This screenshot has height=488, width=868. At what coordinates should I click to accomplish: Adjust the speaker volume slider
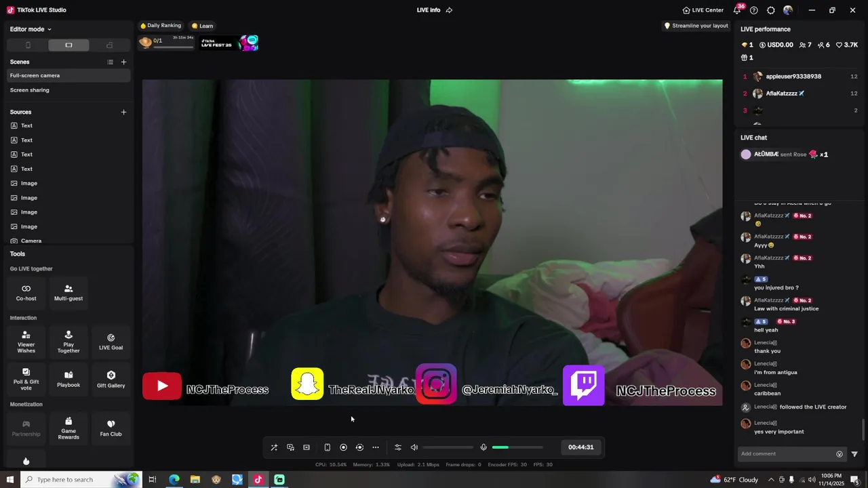click(448, 447)
